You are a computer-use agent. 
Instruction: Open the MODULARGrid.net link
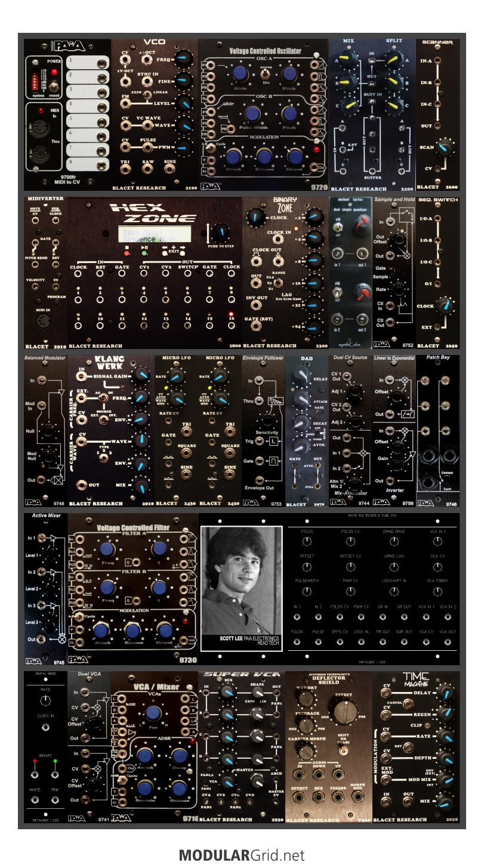[x=242, y=855]
